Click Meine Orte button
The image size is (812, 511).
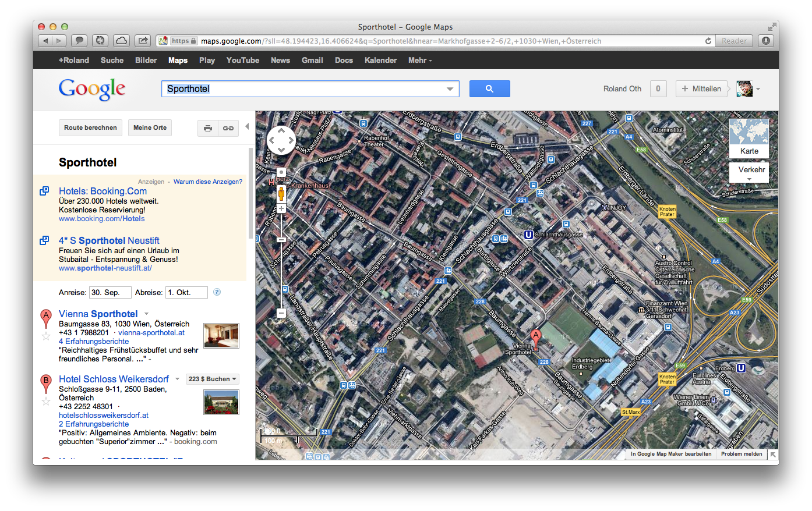pyautogui.click(x=150, y=127)
